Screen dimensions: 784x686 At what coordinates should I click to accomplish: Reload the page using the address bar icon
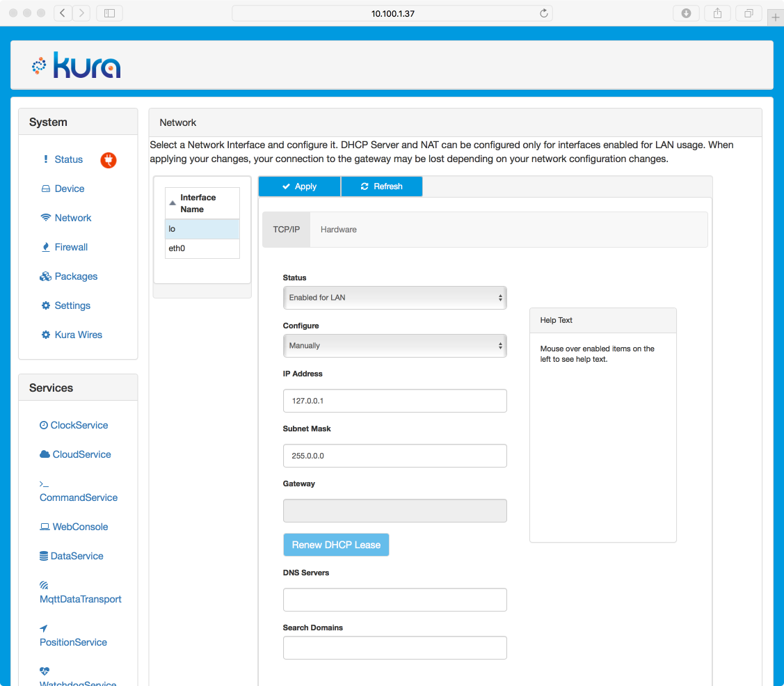click(x=543, y=13)
